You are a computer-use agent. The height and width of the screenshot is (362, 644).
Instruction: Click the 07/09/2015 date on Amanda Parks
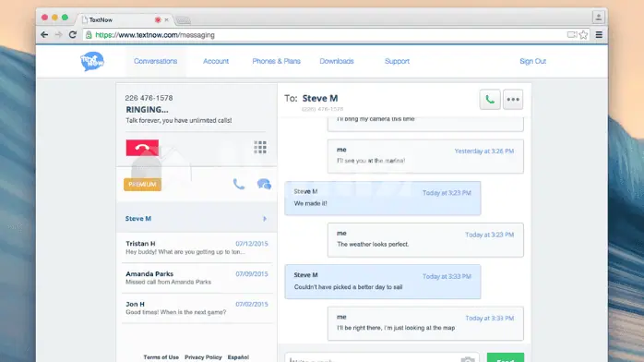tap(251, 274)
